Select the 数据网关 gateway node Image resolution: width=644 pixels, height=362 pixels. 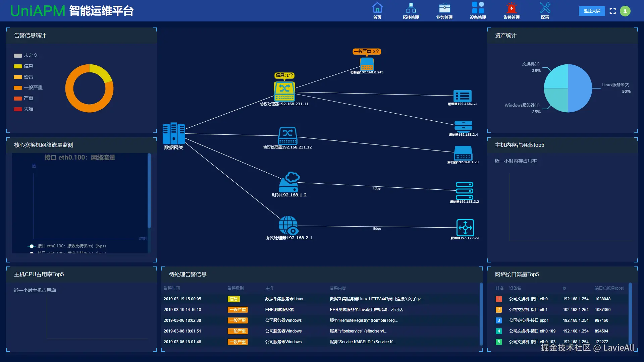(173, 134)
